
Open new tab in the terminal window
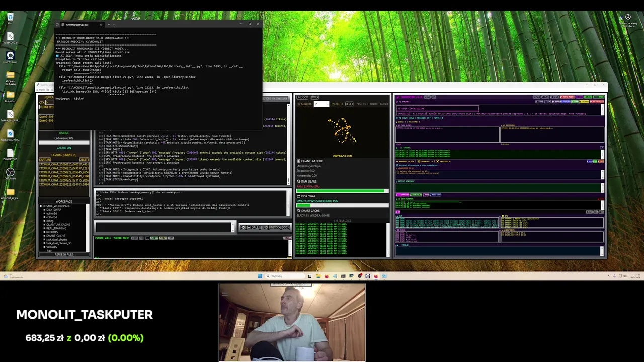108,24
